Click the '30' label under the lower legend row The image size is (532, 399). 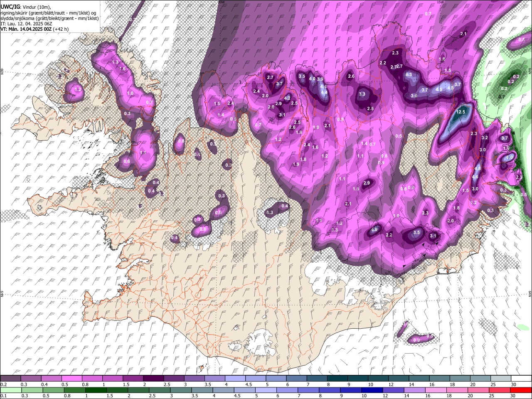point(513,396)
